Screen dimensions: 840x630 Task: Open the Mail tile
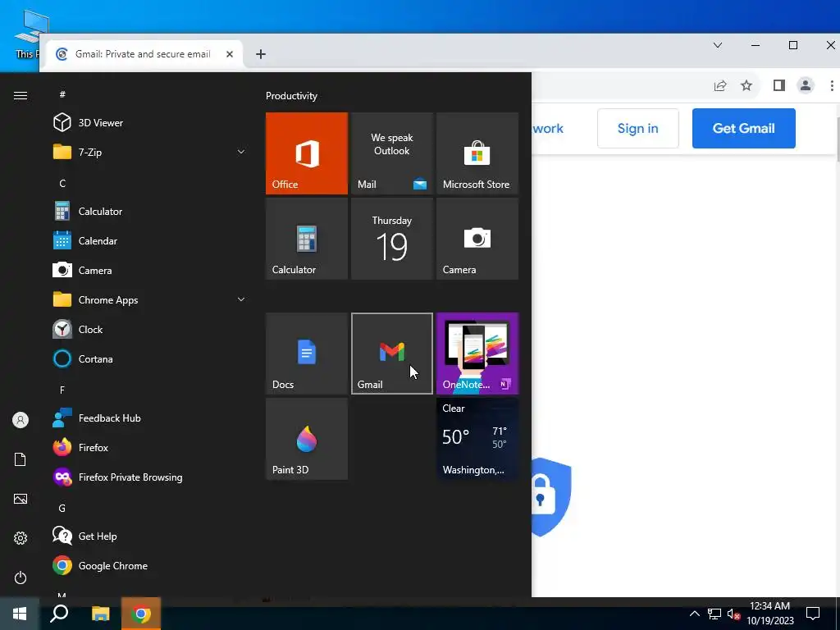click(391, 153)
